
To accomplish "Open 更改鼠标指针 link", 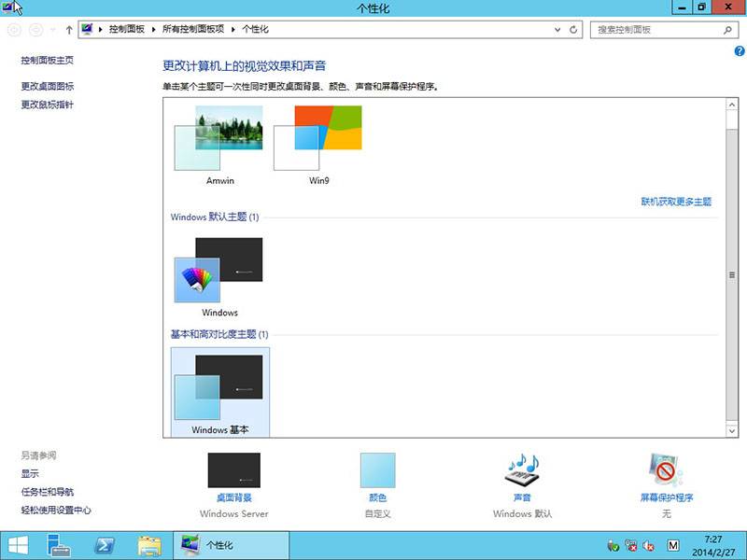I will pyautogui.click(x=48, y=105).
